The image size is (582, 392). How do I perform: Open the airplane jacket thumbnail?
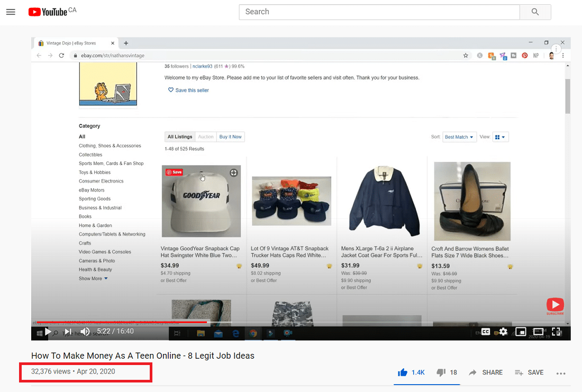click(x=384, y=201)
